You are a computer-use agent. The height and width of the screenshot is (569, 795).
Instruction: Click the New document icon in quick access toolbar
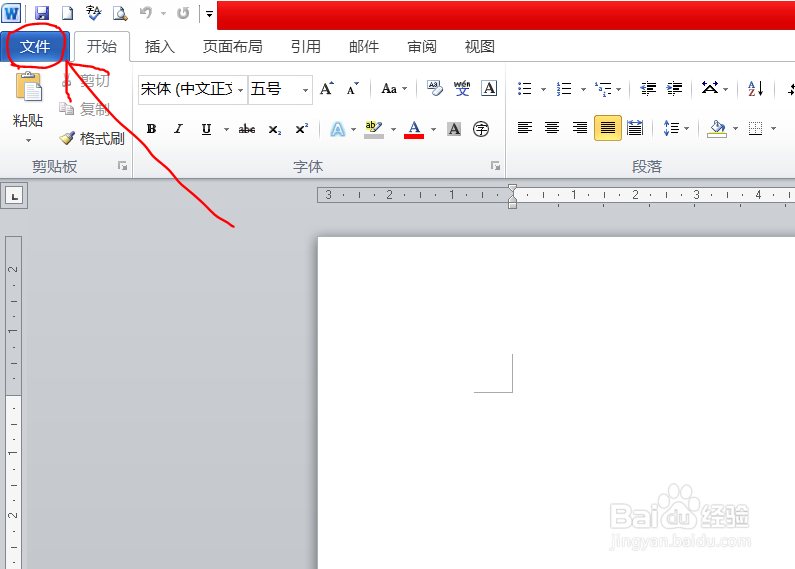click(x=67, y=13)
